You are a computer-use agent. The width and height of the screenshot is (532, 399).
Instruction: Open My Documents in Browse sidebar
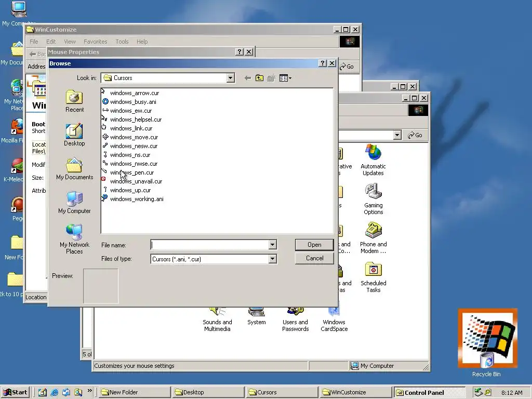[74, 169]
